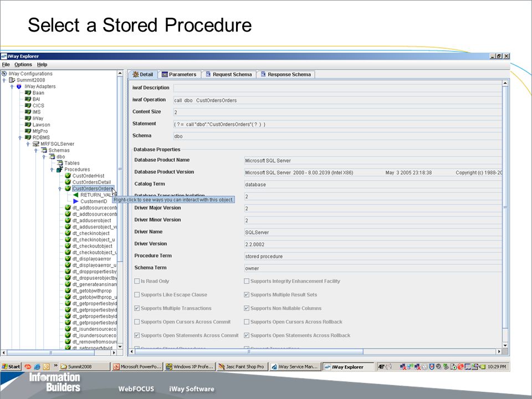
Task: Click the dt_dropuserobjectby procedure check icon
Action: tap(68, 278)
